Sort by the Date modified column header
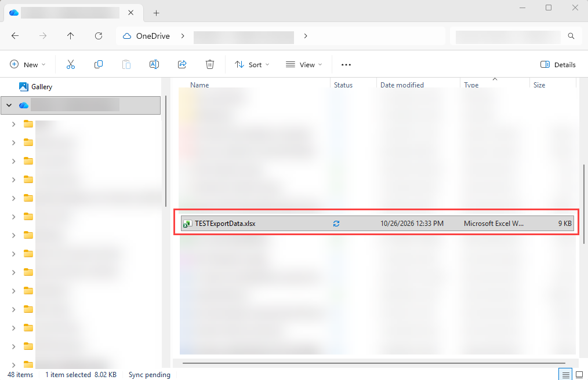 [402, 85]
